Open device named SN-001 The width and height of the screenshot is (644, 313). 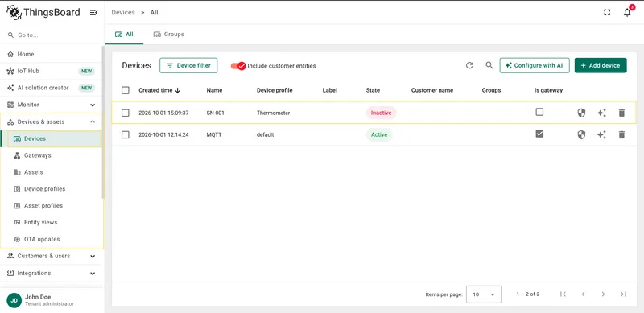(216, 113)
